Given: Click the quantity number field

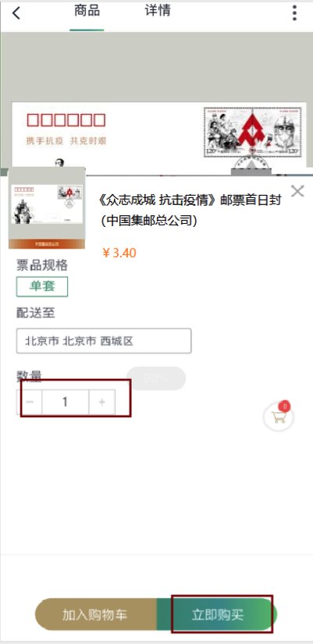Looking at the screenshot, I should [x=65, y=402].
